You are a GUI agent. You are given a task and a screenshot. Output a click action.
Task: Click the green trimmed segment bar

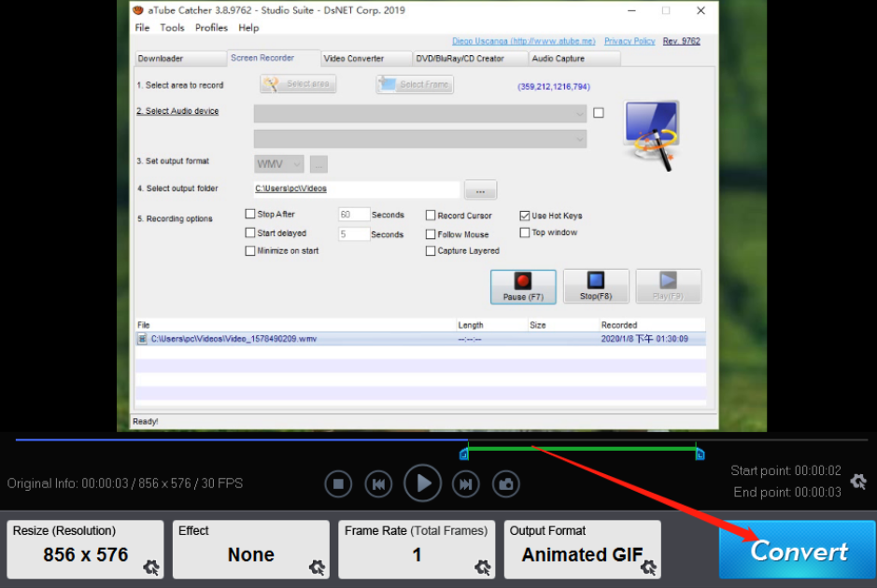582,448
